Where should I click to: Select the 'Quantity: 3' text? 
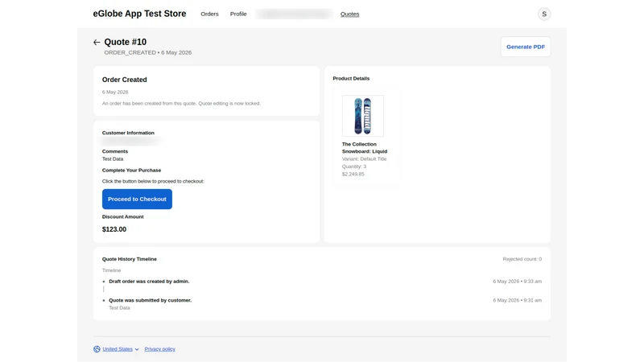click(354, 167)
